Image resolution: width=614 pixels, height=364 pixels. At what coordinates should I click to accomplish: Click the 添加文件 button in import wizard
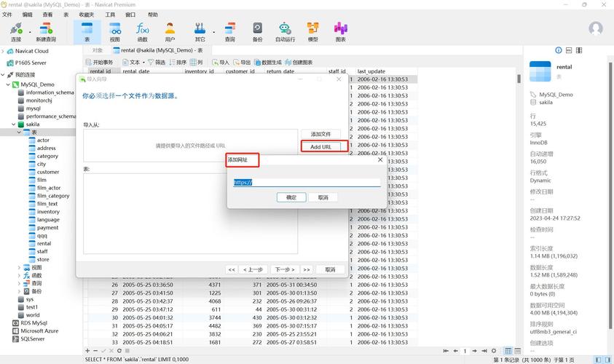[320, 134]
